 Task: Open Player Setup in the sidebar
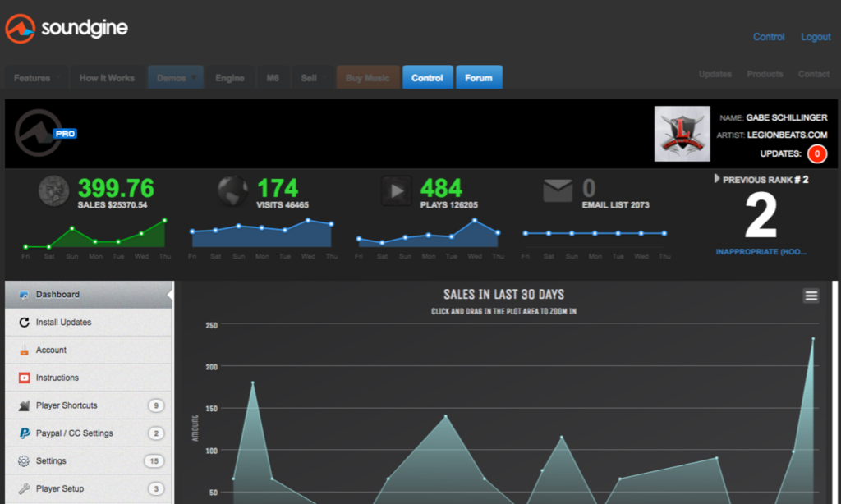(89, 488)
